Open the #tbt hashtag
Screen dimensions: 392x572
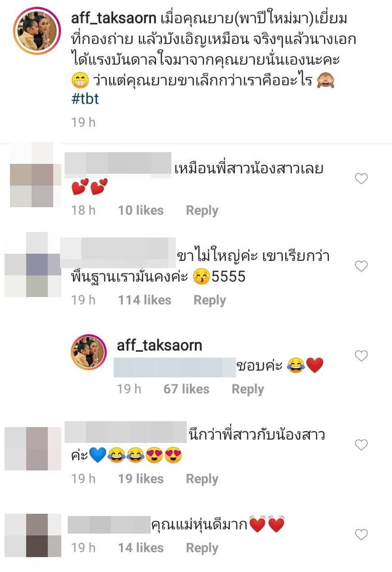point(85,99)
